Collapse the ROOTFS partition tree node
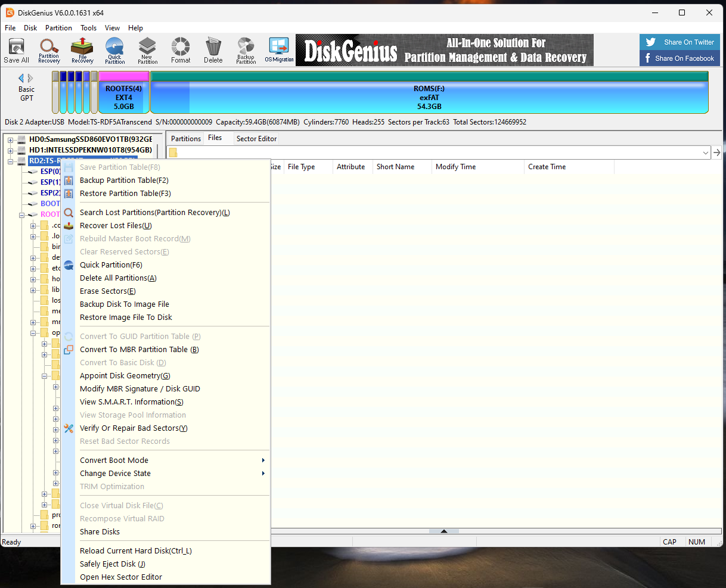Viewport: 726px width, 588px height. [22, 214]
